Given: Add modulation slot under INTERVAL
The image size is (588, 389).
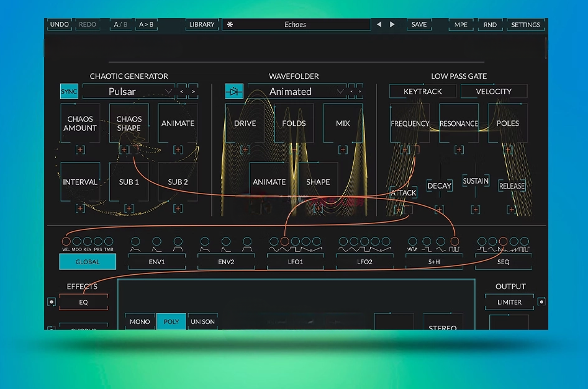Looking at the screenshot, I should pyautogui.click(x=80, y=208).
